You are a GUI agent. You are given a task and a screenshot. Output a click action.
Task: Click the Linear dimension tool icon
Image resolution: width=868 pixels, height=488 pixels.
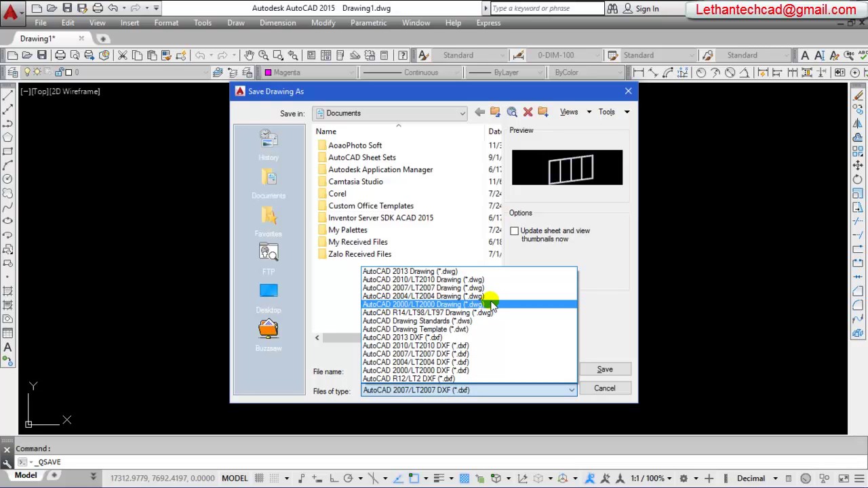(638, 73)
